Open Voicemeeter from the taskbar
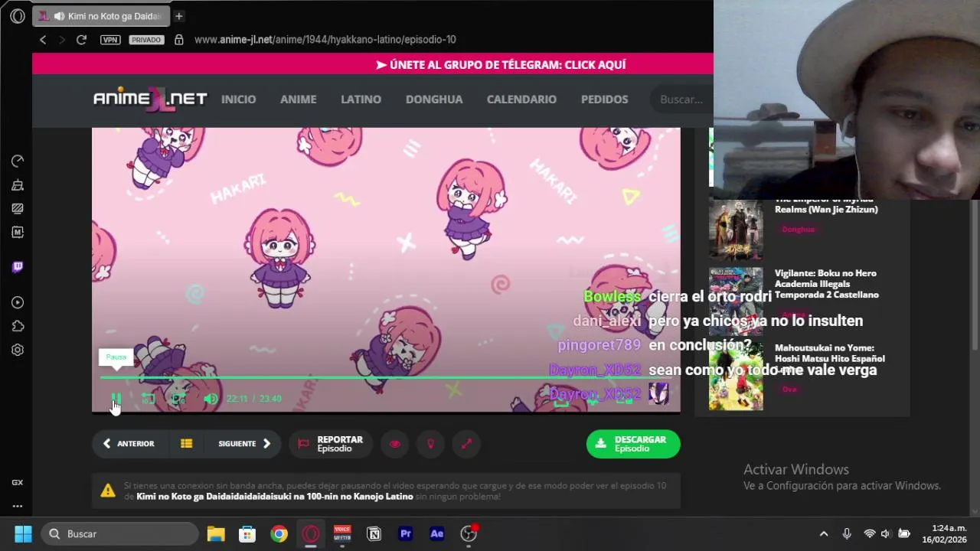Screen dimensions: 980x551 click(x=342, y=534)
